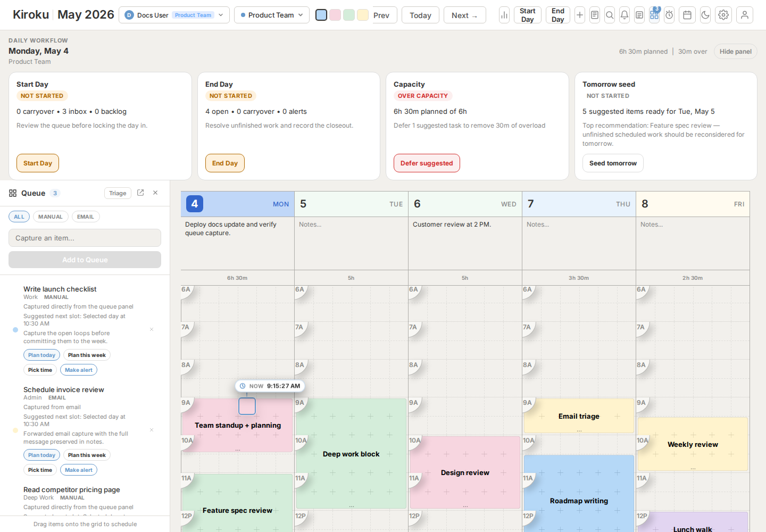
Task: Select the MANUAL queue filter
Action: (x=51, y=217)
